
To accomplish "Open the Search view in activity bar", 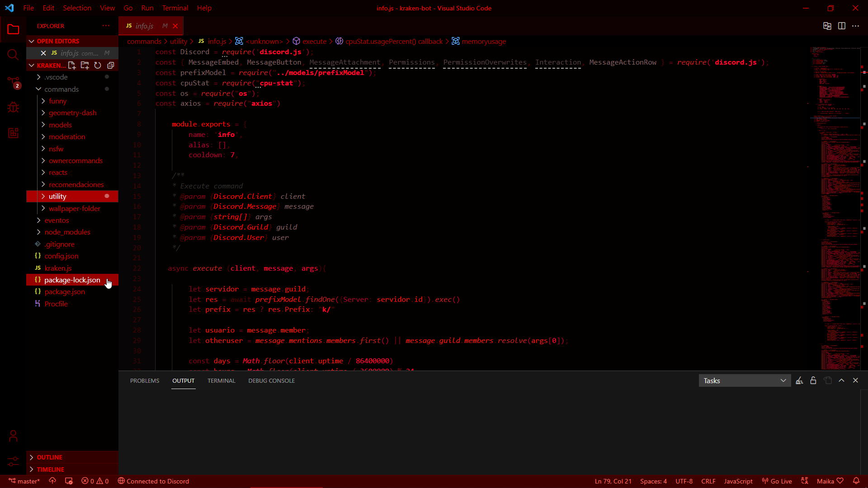I will (x=13, y=55).
